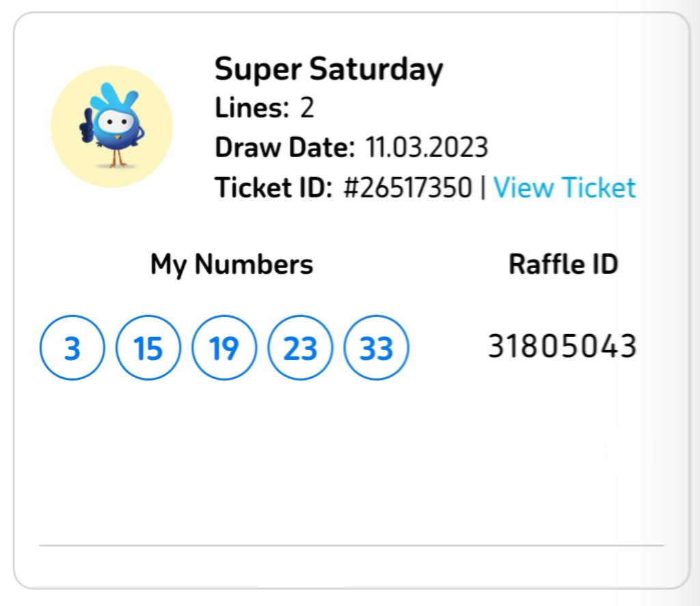The width and height of the screenshot is (700, 606).
Task: Select the draw date 11.03.2023
Action: pyautogui.click(x=427, y=148)
